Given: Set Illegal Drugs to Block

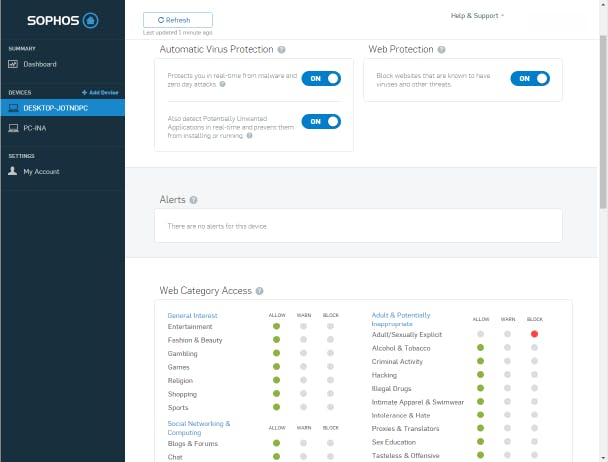Looking at the screenshot, I should tap(534, 388).
